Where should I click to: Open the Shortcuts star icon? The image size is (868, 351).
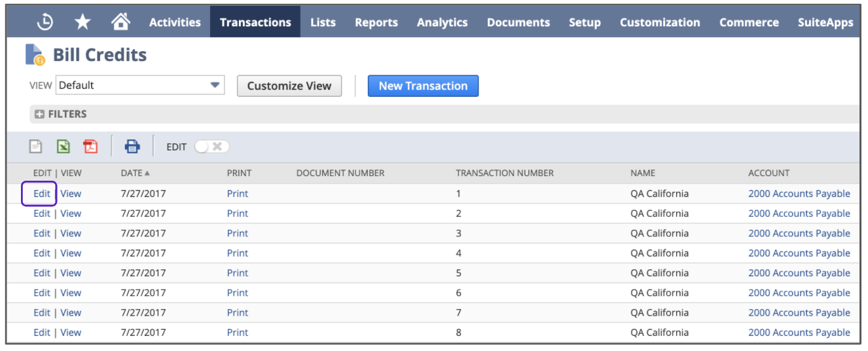82,22
